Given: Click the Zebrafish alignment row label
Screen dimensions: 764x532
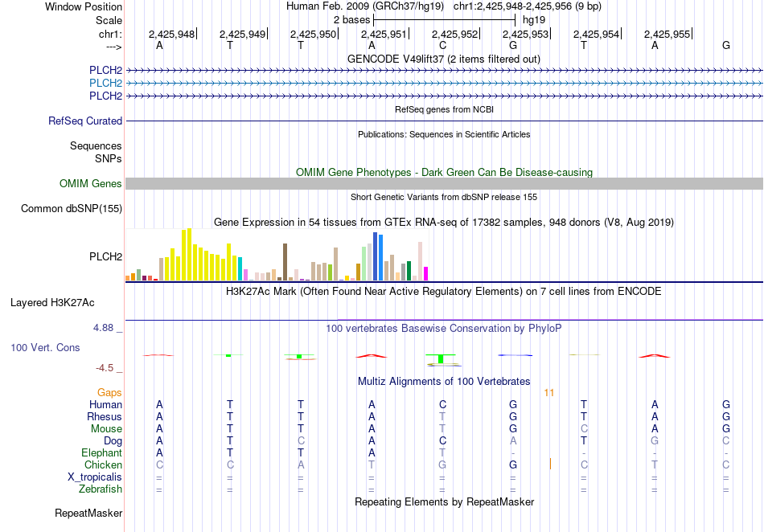Looking at the screenshot, I should (x=101, y=489).
